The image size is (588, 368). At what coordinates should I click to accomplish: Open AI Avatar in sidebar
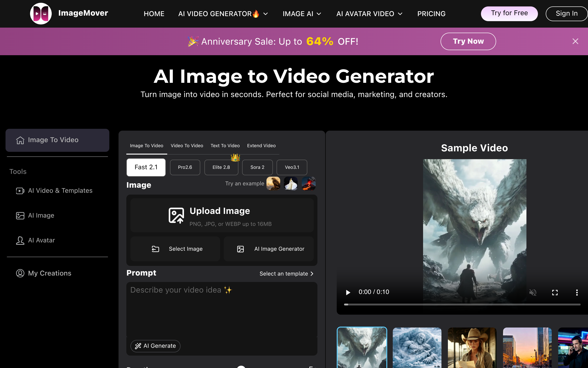pyautogui.click(x=35, y=241)
